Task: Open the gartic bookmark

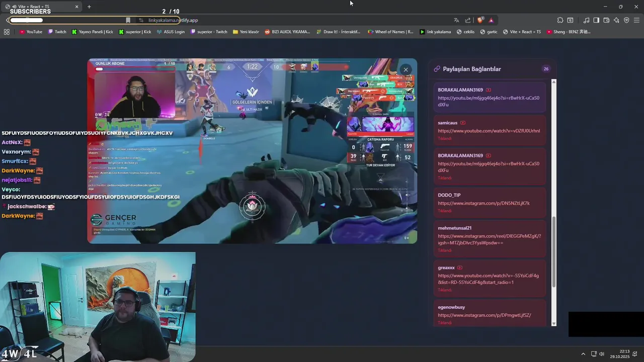Action: (489, 32)
